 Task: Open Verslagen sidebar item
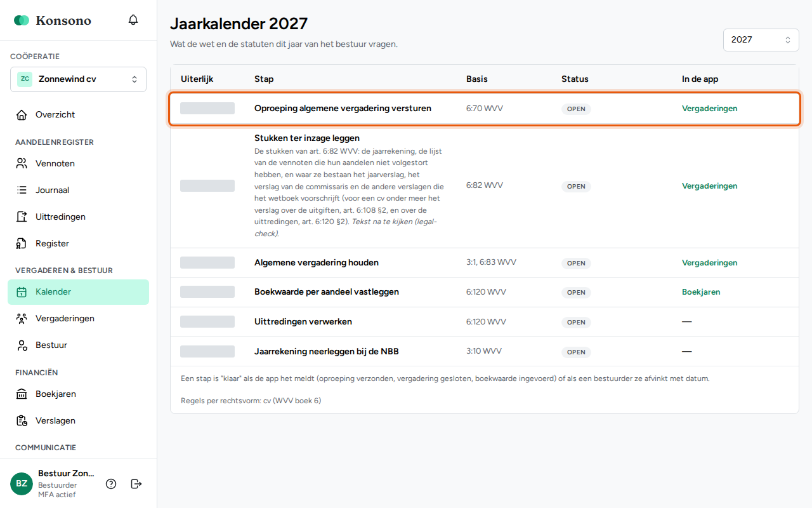(78, 421)
